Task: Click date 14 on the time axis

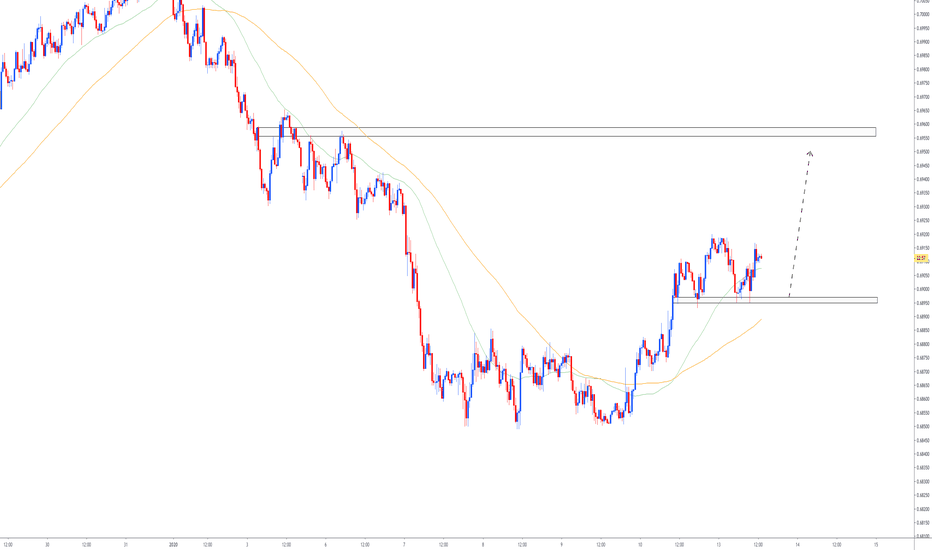Action: pos(798,545)
